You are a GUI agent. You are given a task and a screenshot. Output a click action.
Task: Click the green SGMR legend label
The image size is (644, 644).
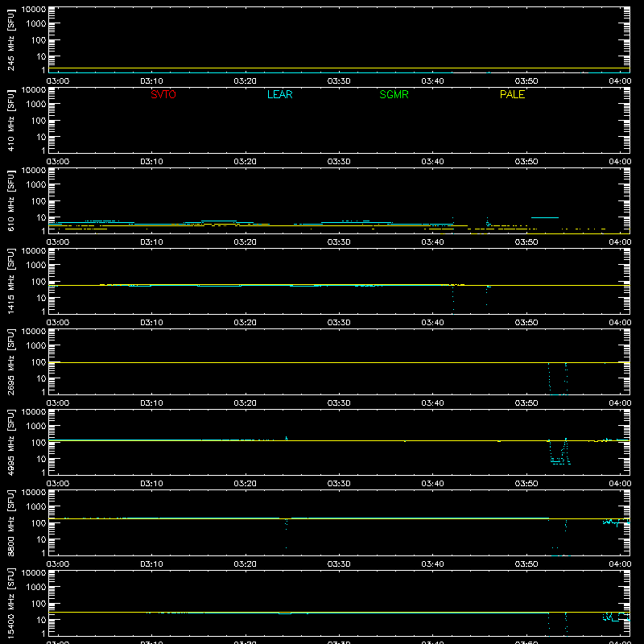pyautogui.click(x=394, y=94)
